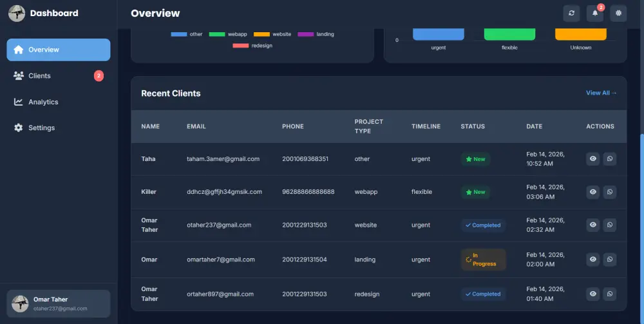Click the name Killer in table
Screen dimensions: 644x324
click(x=149, y=192)
